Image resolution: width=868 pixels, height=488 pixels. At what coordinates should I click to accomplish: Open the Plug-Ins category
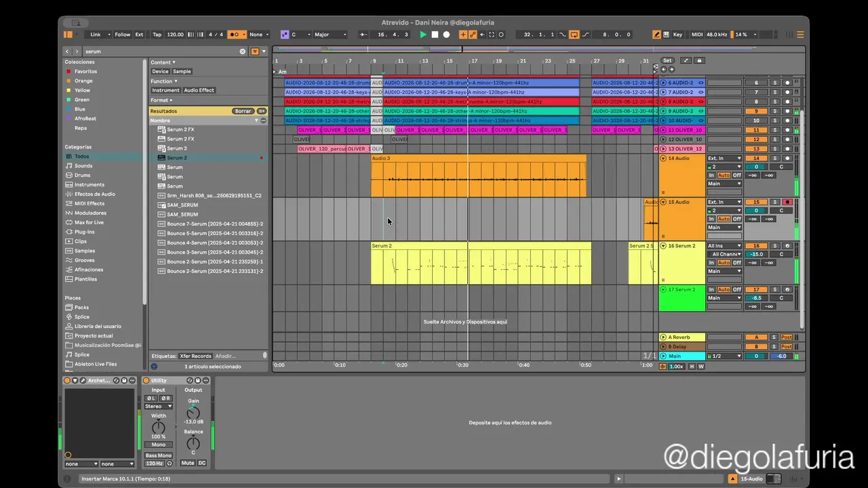(85, 232)
